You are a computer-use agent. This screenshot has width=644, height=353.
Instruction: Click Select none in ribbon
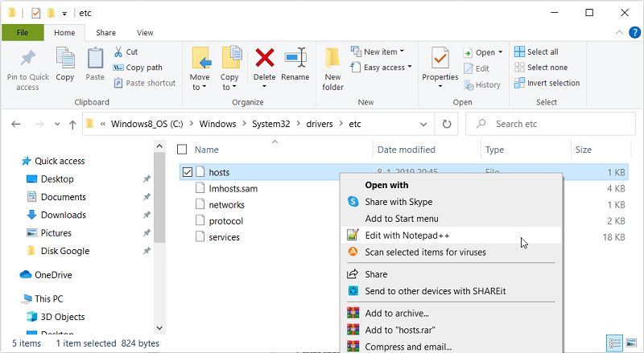pos(541,68)
